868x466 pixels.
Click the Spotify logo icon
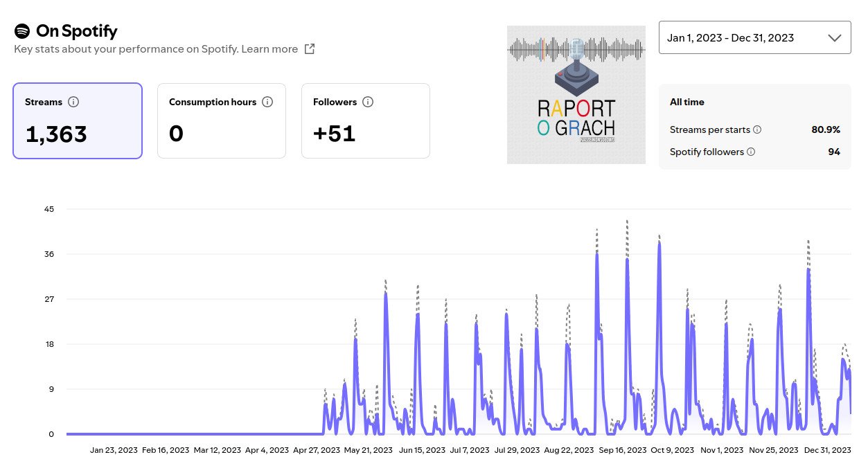click(x=22, y=31)
